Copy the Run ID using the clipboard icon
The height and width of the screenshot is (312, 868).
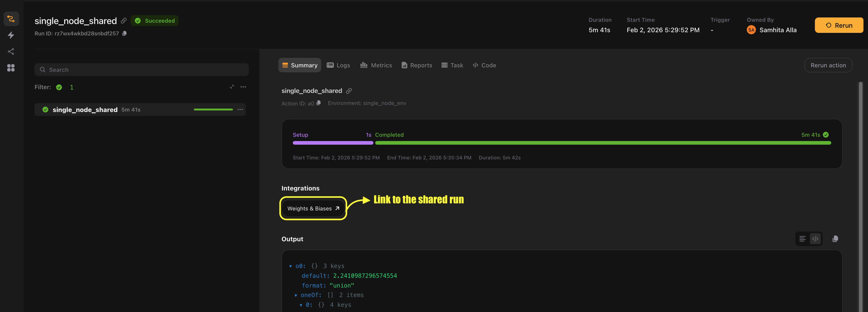(x=124, y=33)
